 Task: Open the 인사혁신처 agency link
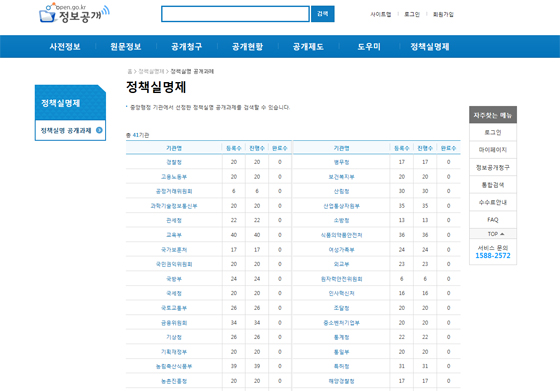pos(341,293)
